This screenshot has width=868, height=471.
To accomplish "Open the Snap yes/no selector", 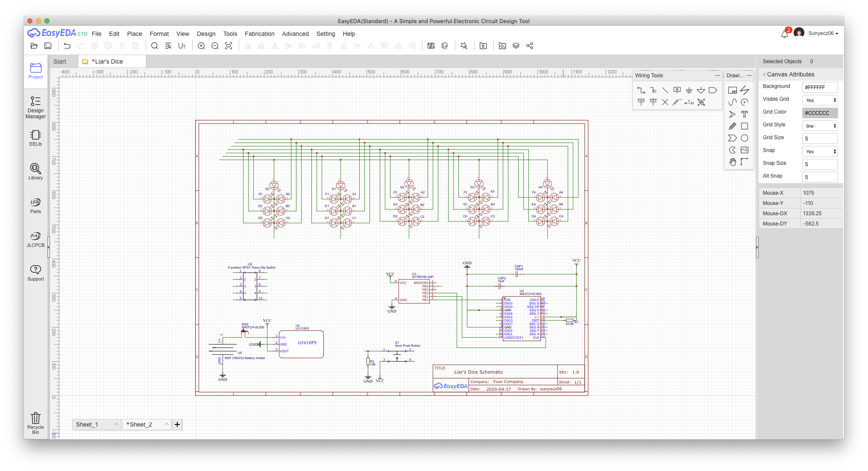I will pyautogui.click(x=819, y=152).
